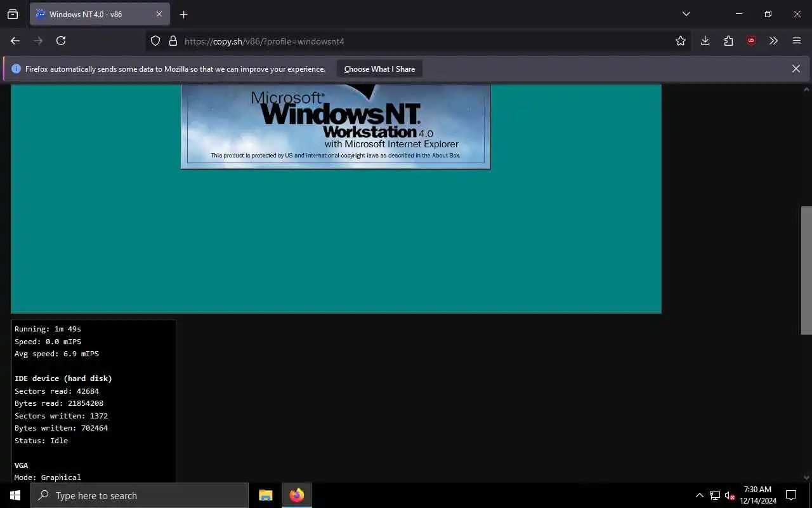The width and height of the screenshot is (812, 508).
Task: Reload the current page
Action: pos(61,41)
